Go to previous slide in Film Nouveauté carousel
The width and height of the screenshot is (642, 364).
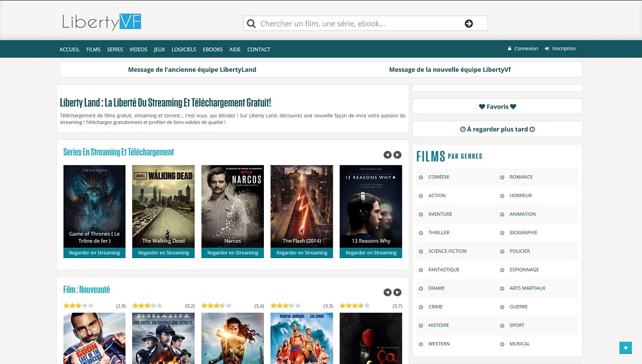387,292
